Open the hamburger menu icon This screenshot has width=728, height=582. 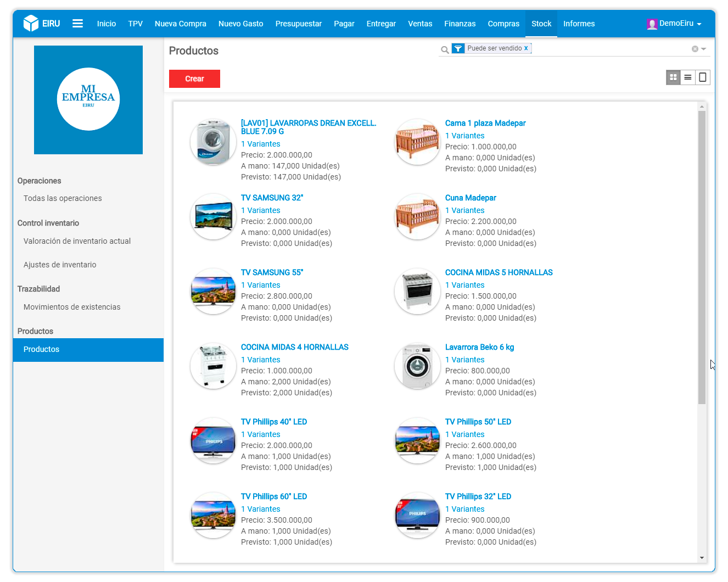[x=78, y=24]
